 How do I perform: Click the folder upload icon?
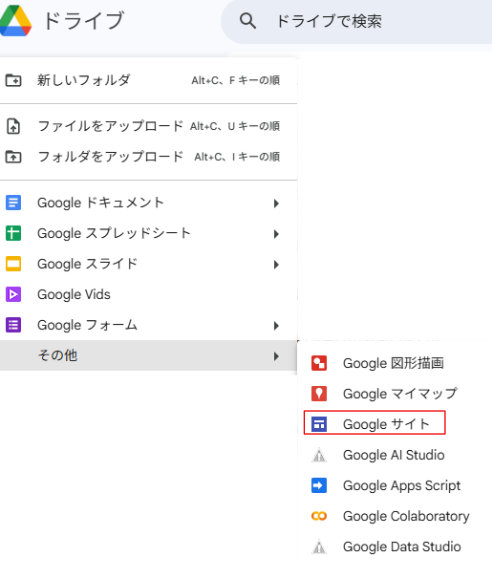(x=13, y=157)
